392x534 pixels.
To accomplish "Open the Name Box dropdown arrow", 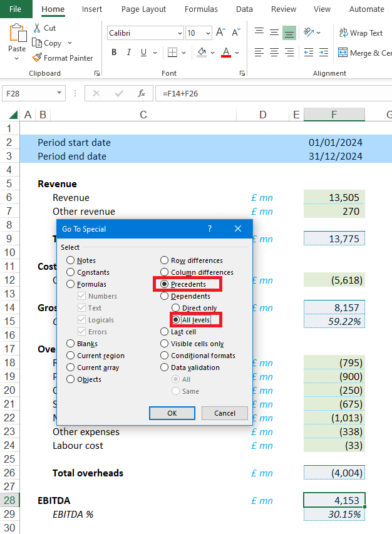I will tap(59, 93).
